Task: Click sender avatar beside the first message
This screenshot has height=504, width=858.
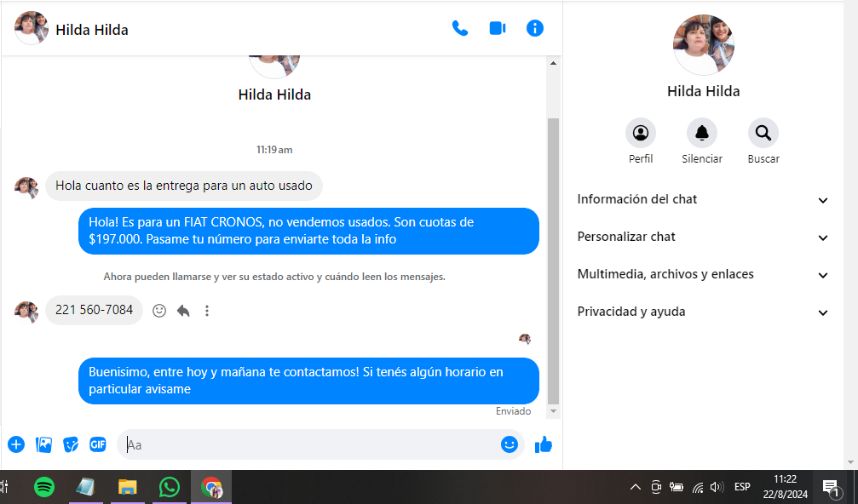Action: (26, 187)
